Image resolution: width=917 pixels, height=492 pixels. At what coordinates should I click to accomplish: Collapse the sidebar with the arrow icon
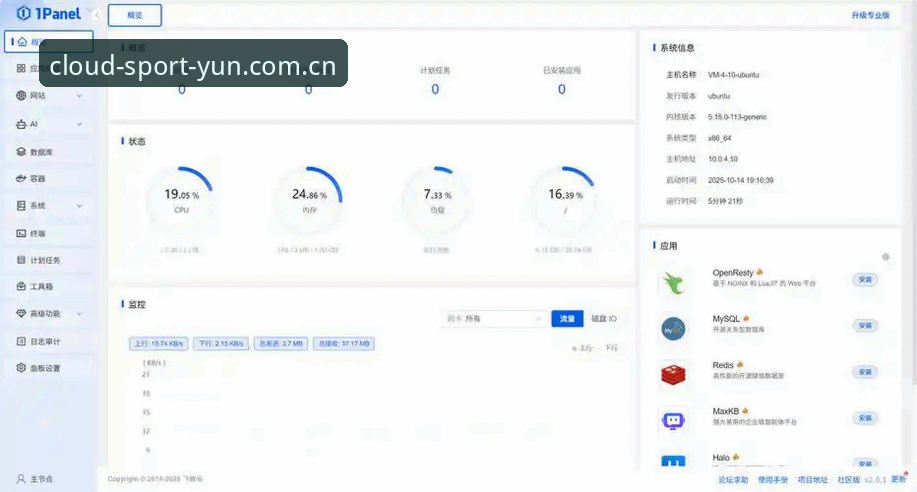tap(96, 14)
